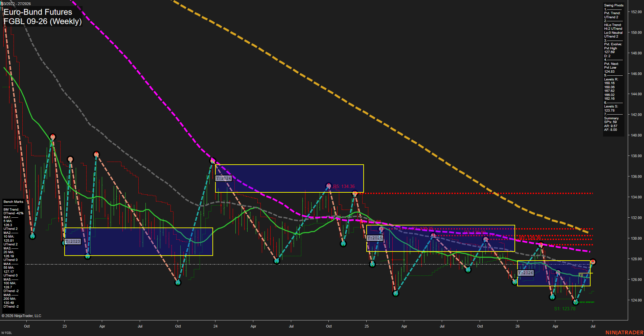The image size is (644, 336).
Task: Click the Swing Pivots panel heading
Action: pyautogui.click(x=614, y=5)
